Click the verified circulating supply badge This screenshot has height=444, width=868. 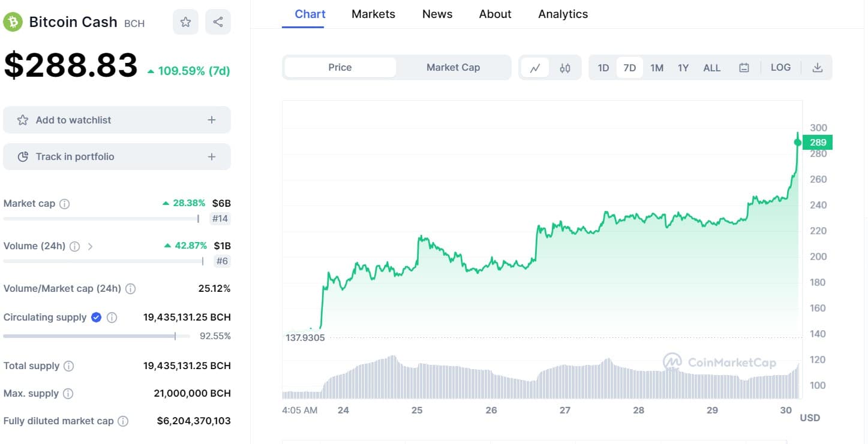coord(96,318)
